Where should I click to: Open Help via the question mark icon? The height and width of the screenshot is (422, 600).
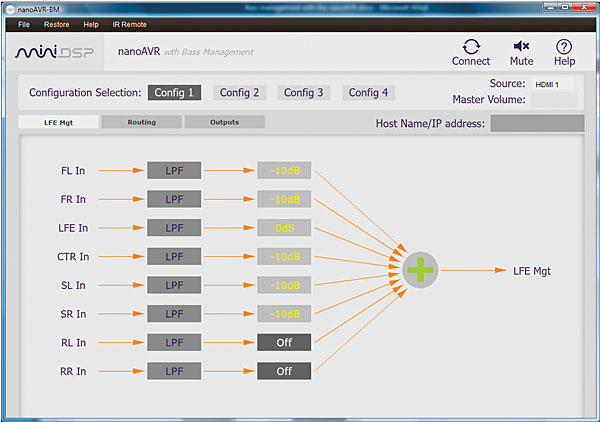coord(564,47)
